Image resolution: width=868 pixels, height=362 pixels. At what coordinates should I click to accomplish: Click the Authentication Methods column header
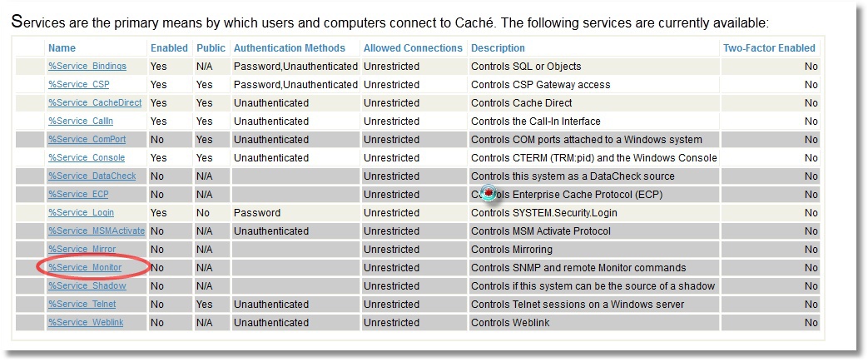[x=295, y=48]
